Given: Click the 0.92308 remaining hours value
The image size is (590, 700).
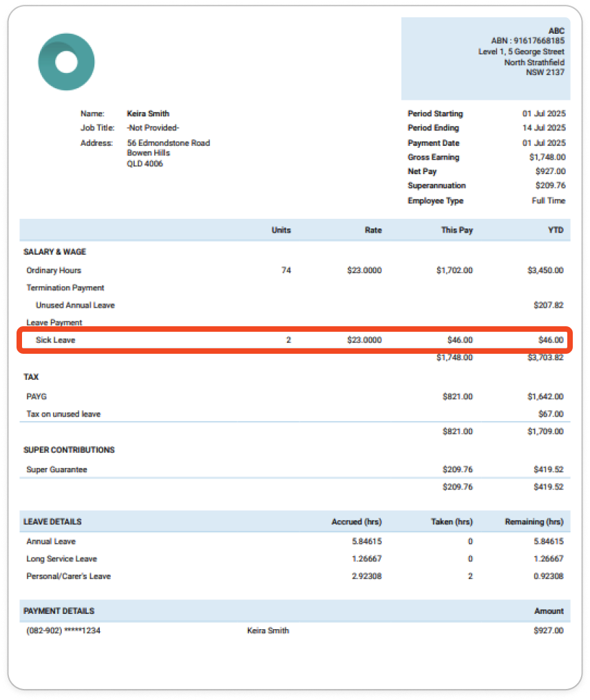Looking at the screenshot, I should (x=549, y=576).
